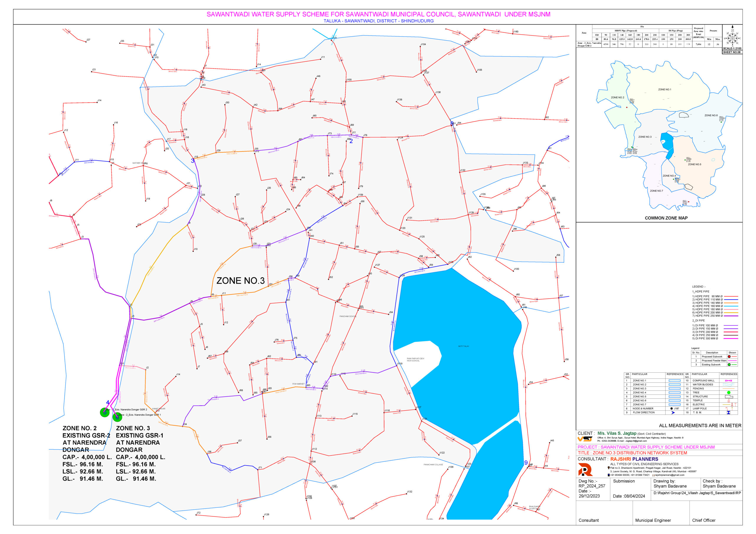
Task: Click the blue flow direction arrow in legend
Action: (673, 413)
